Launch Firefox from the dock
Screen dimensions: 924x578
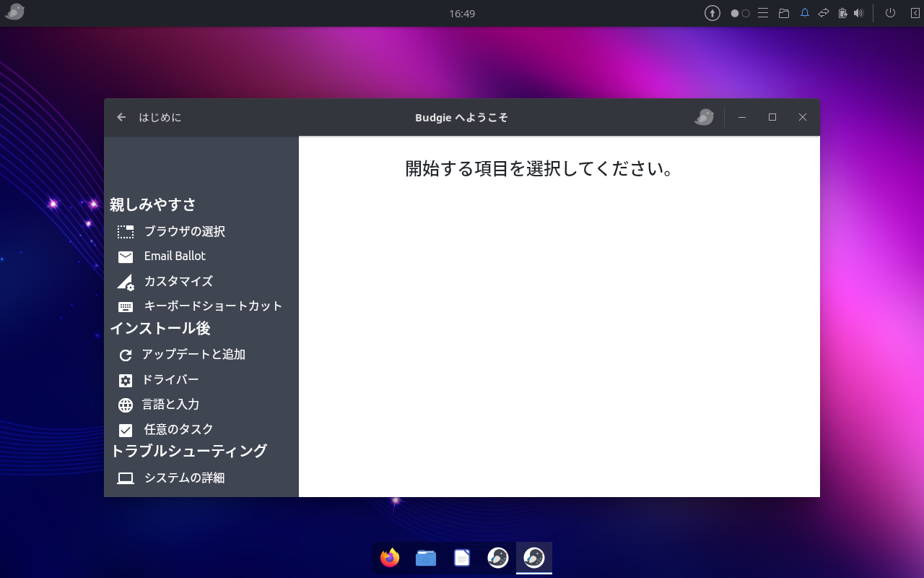point(389,557)
